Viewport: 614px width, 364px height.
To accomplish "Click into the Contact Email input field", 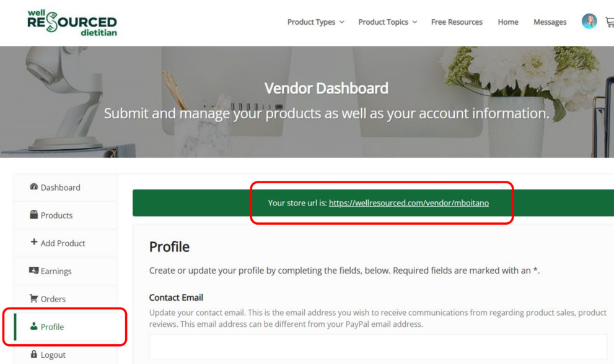I will tap(378, 347).
